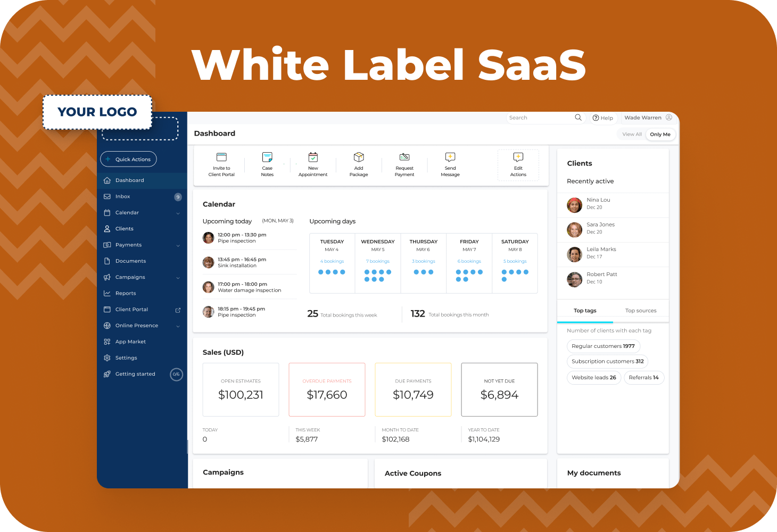The image size is (777, 532).
Task: Click Saturday 5 bookings link
Action: [515, 261]
